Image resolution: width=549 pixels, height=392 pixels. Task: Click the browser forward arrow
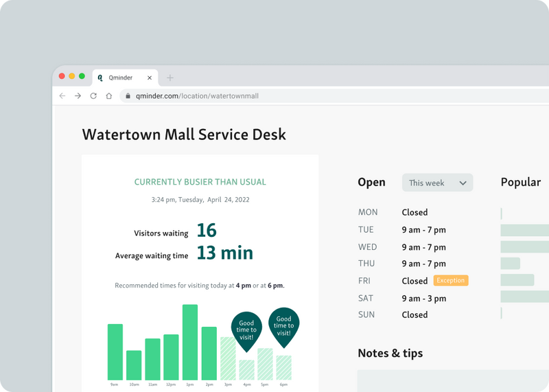[78, 96]
